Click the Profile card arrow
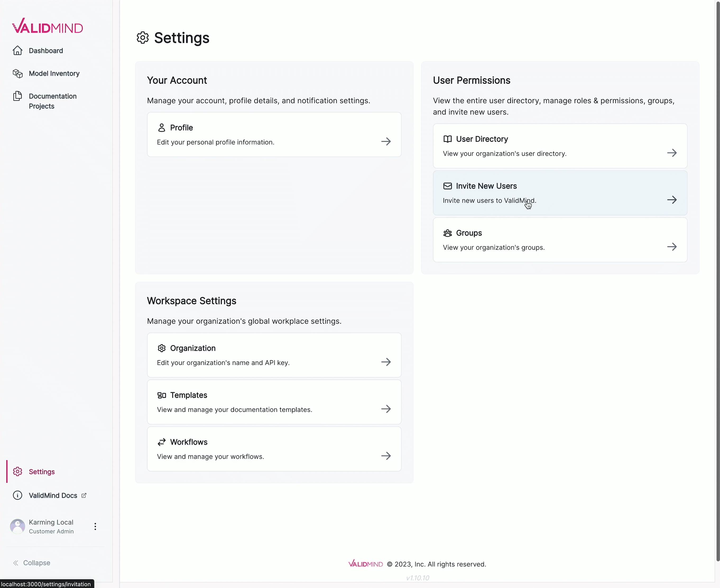 pos(386,141)
